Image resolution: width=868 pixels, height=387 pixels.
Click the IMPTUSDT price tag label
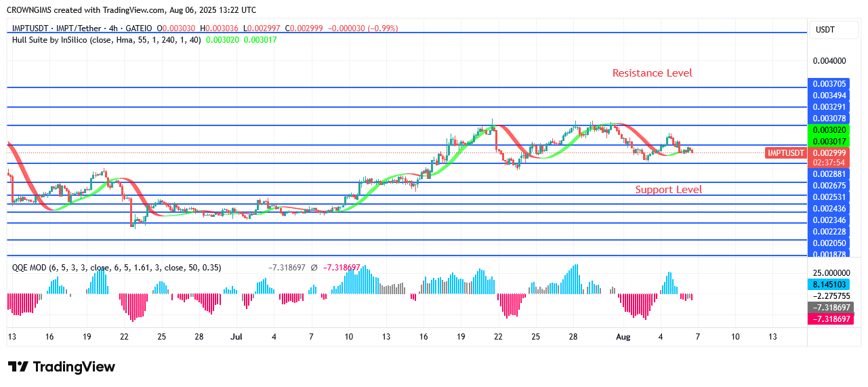786,153
